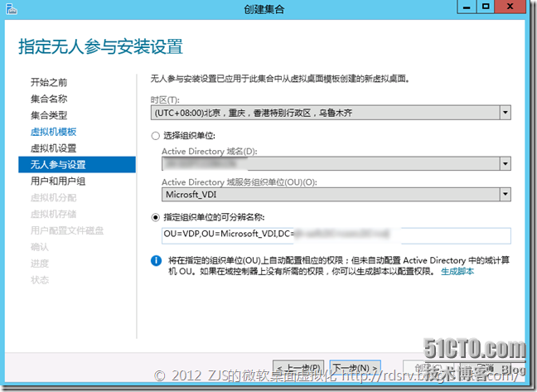
Task: Click the '下一步(N)' next button
Action: 356,368
